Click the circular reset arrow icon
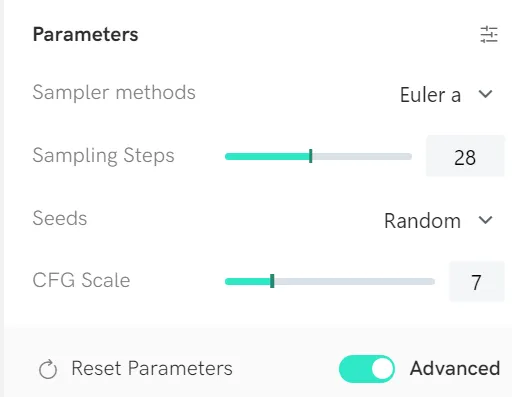This screenshot has width=512, height=397. point(48,369)
